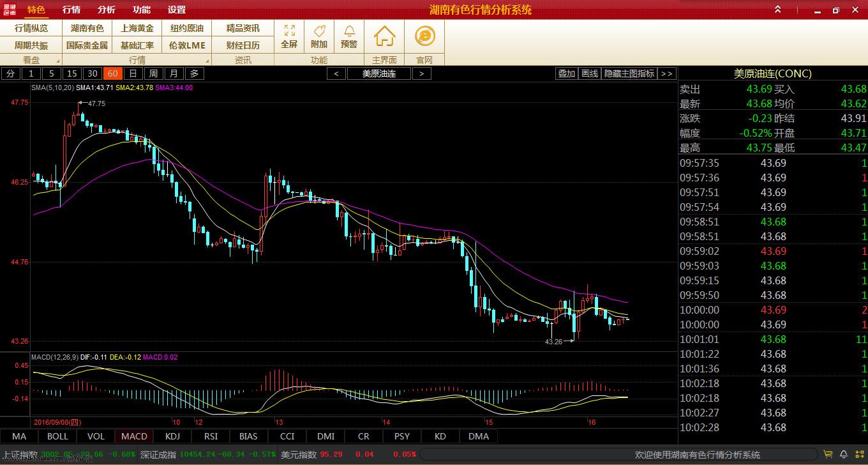Click the app logo in title bar

click(x=10, y=10)
